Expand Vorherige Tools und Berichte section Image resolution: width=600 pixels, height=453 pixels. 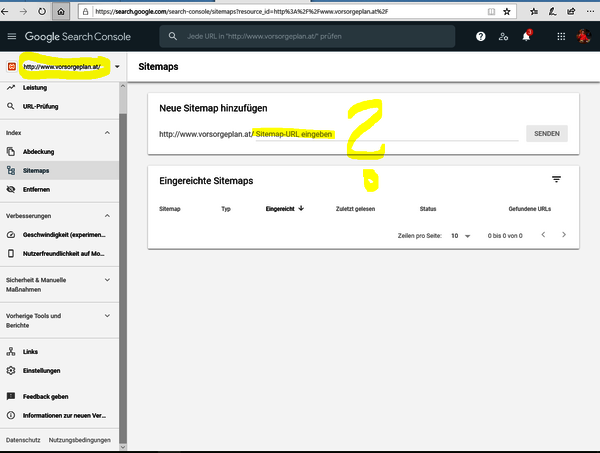[x=108, y=316]
